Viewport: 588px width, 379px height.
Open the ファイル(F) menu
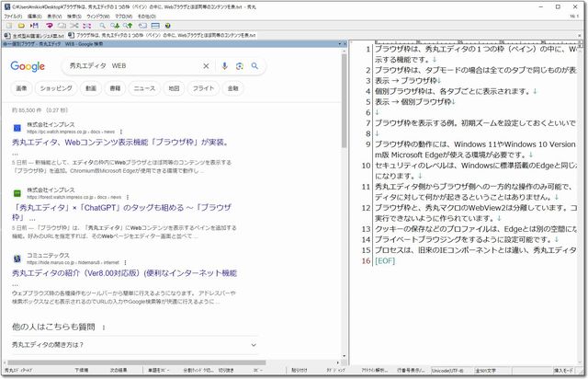pos(16,16)
